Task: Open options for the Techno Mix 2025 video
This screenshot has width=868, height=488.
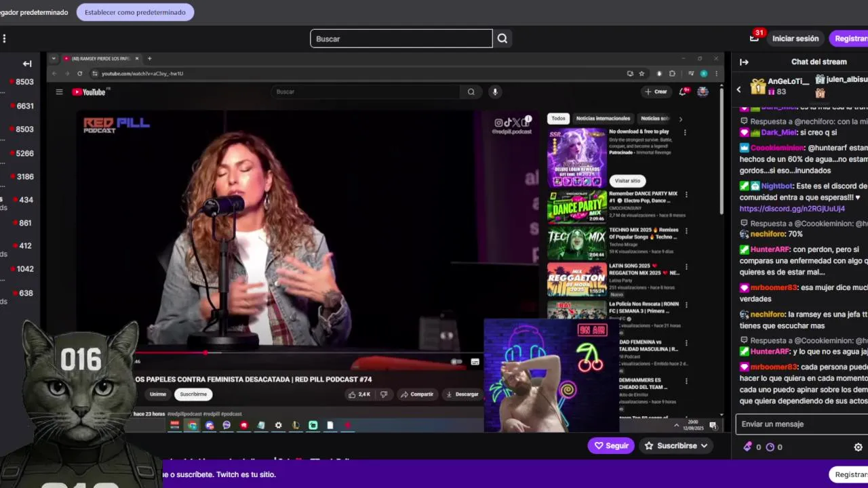Action: point(686,230)
